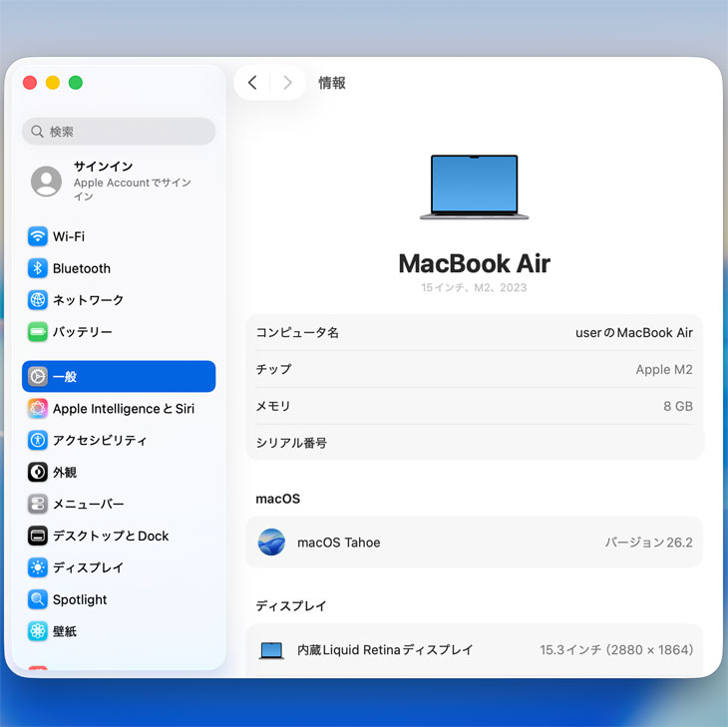Open 壁紙 wallpaper settings
Image resolution: width=728 pixels, height=727 pixels.
38,631
